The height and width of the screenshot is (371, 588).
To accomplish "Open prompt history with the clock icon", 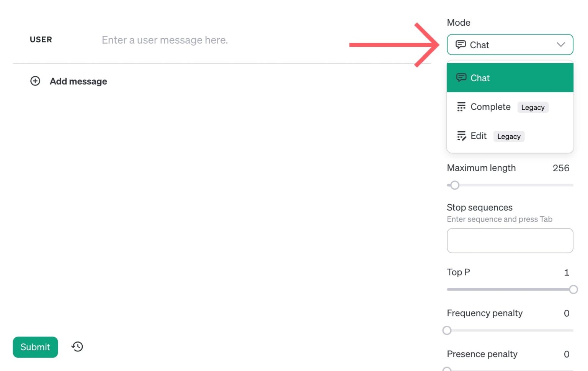I will pyautogui.click(x=77, y=346).
